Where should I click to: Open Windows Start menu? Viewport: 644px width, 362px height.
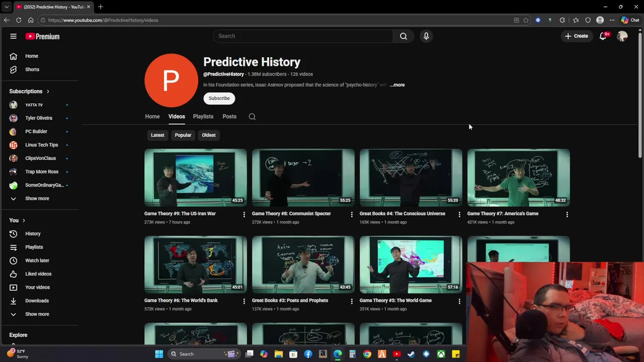pyautogui.click(x=159, y=354)
